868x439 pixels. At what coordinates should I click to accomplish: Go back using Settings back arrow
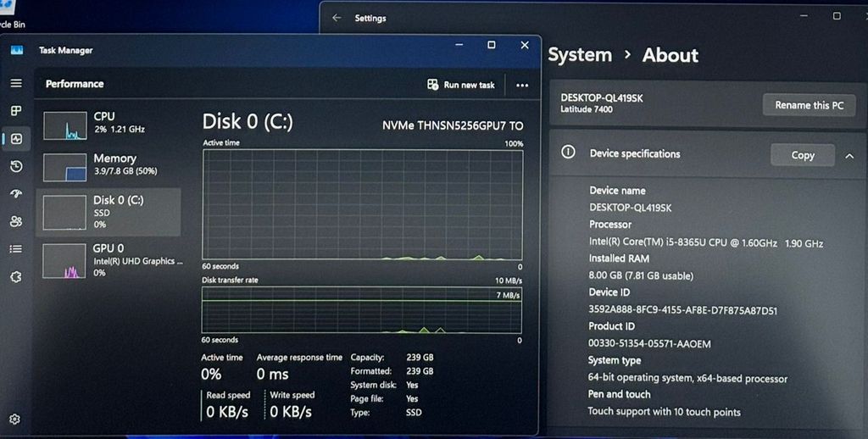coord(337,18)
